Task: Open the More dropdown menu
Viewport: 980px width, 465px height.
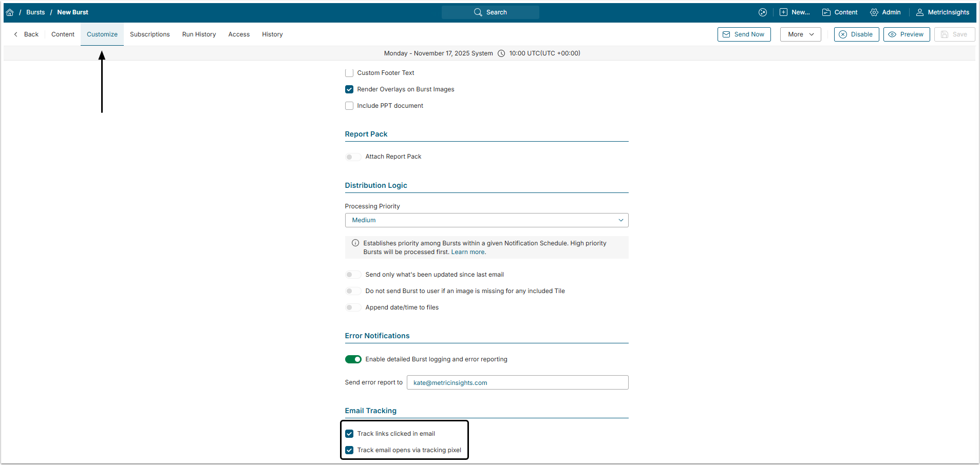Action: pyautogui.click(x=800, y=34)
